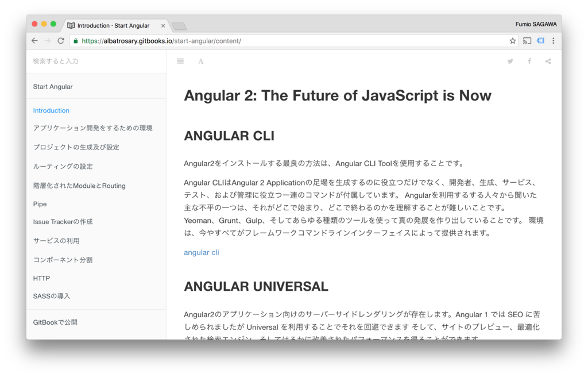Image resolution: width=588 pixels, height=377 pixels.
Task: Click Fumio SAGAWA profile button
Action: tap(536, 24)
